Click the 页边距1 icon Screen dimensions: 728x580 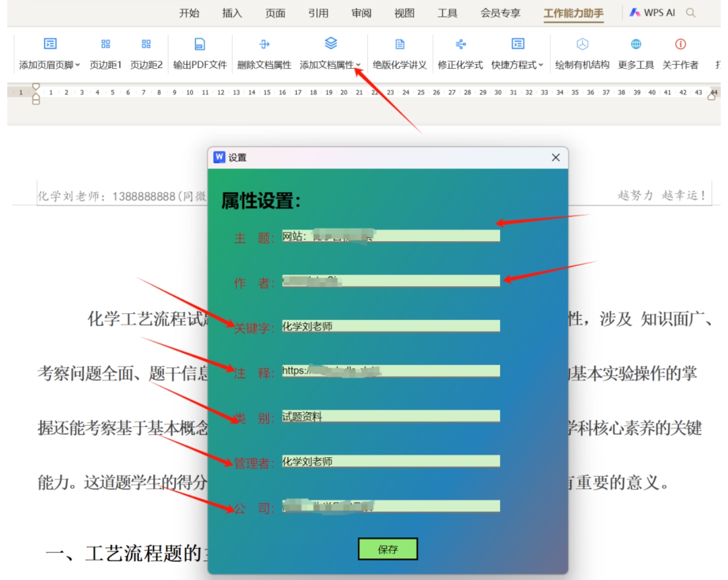point(106,44)
